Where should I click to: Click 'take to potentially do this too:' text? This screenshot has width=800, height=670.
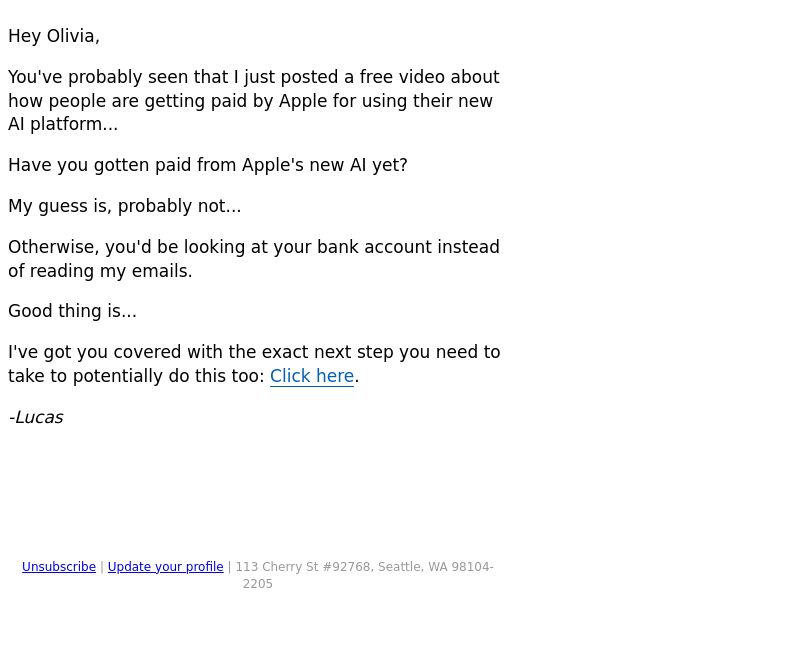point(137,376)
